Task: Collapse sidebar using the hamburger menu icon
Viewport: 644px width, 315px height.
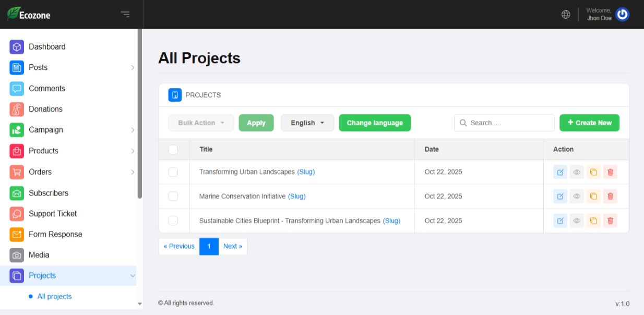Action: (125, 15)
